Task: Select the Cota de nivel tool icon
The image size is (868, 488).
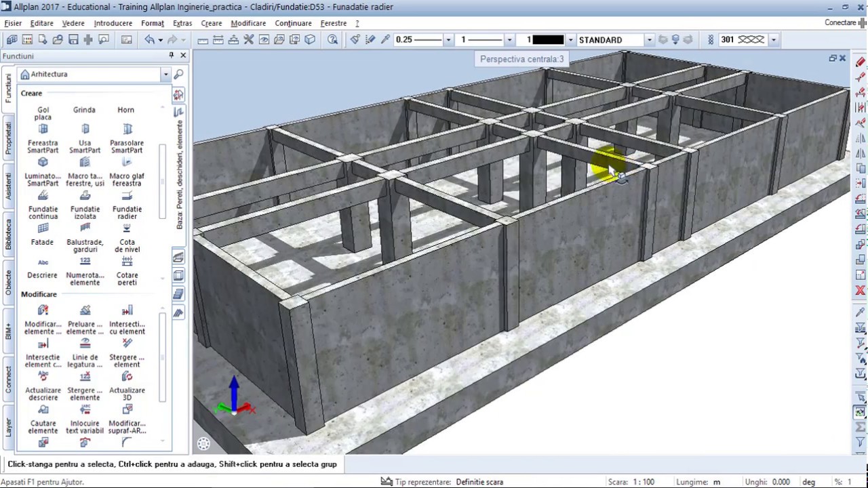Action: click(x=127, y=228)
